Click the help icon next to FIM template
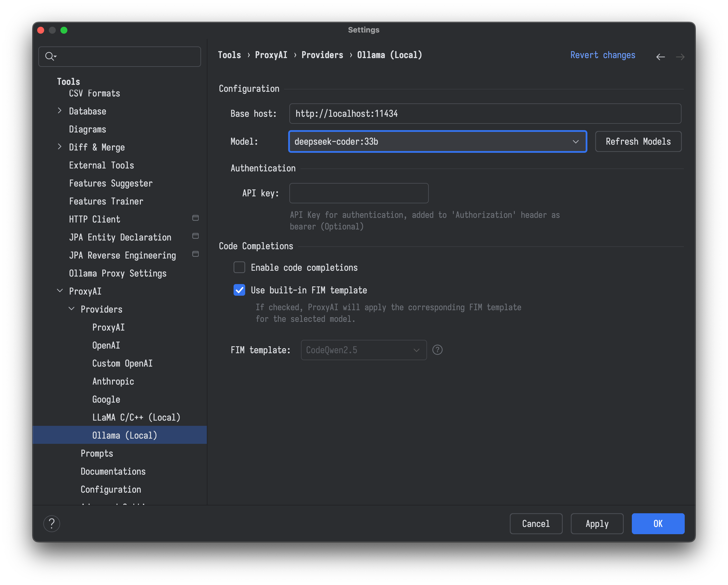Viewport: 728px width, 585px height. tap(437, 350)
